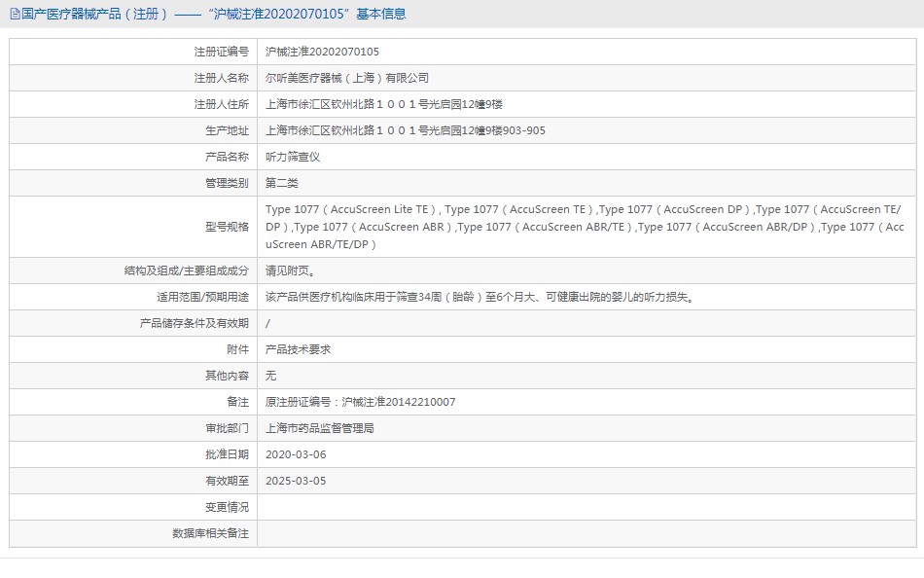Click the label 生产地址
The height and width of the screenshot is (578, 924).
click(227, 130)
